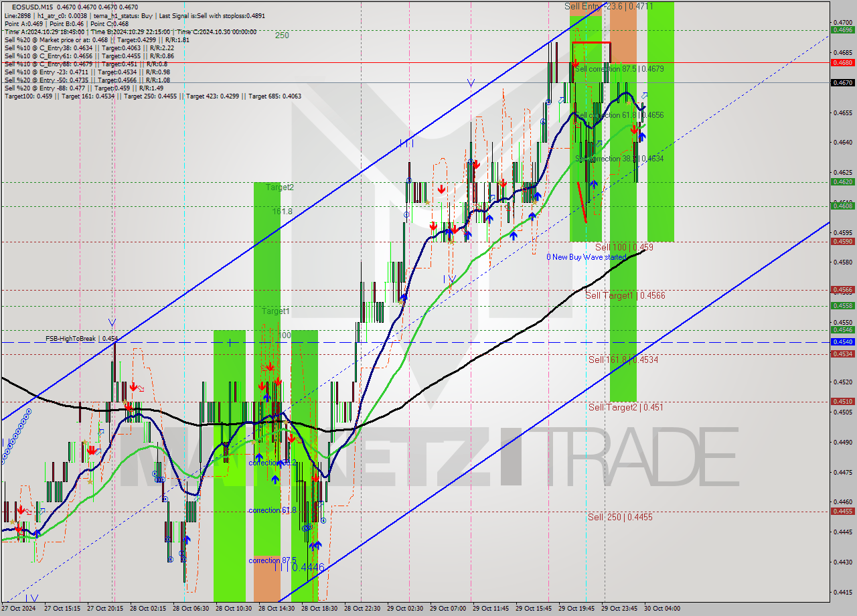
Task: Click the '27 Oct 20:15' time axis label
Action: (x=105, y=609)
